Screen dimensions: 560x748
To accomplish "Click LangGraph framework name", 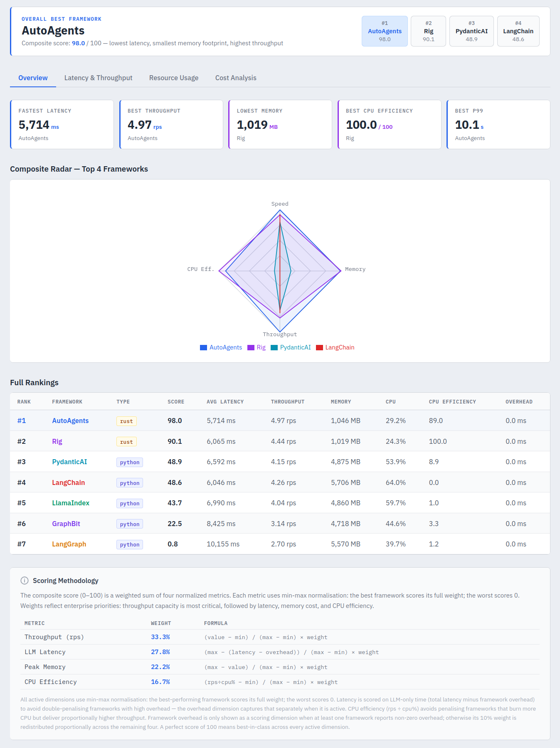I will [69, 544].
